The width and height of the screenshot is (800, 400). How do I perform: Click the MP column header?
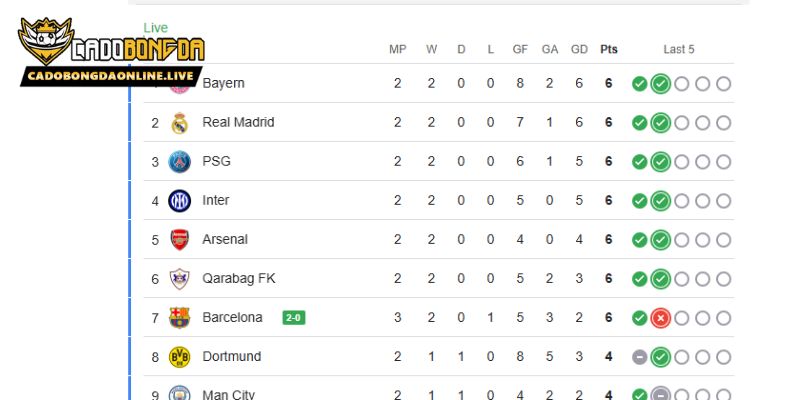397,49
